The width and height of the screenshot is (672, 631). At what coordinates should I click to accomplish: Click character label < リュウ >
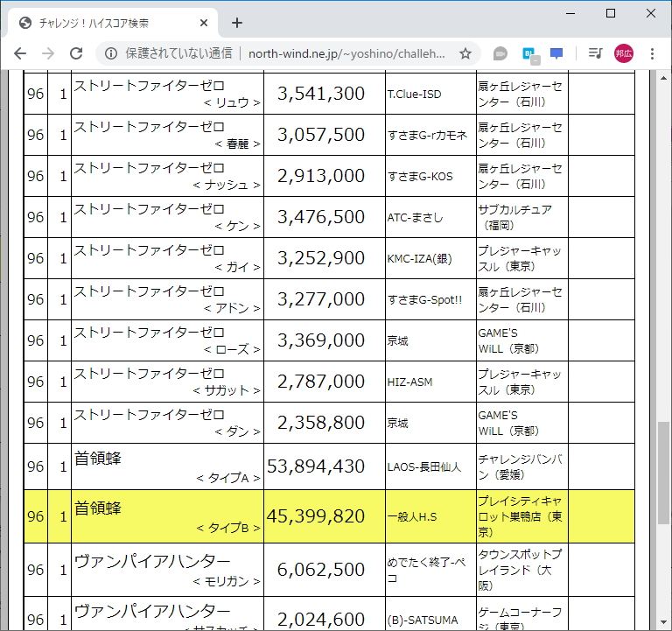(x=232, y=103)
